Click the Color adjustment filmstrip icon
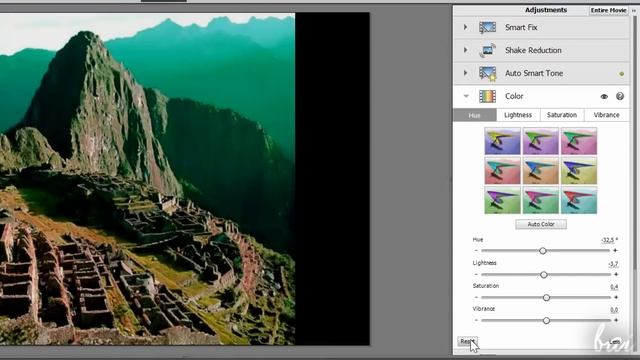 pyautogui.click(x=487, y=96)
